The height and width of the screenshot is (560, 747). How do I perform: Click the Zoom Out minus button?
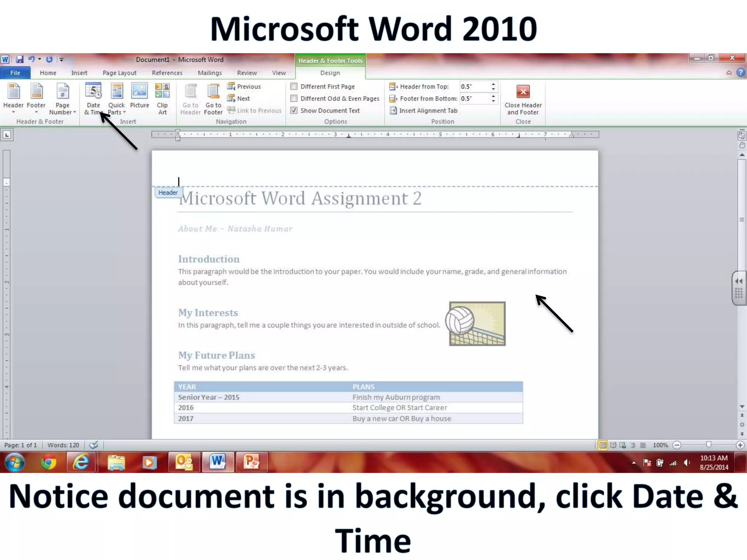(x=677, y=445)
